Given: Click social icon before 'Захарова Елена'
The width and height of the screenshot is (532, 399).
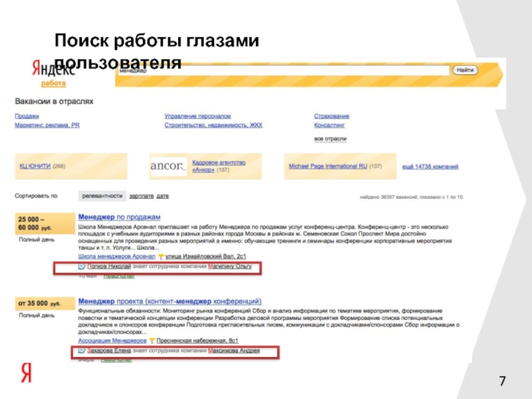Looking at the screenshot, I should pyautogui.click(x=81, y=351).
